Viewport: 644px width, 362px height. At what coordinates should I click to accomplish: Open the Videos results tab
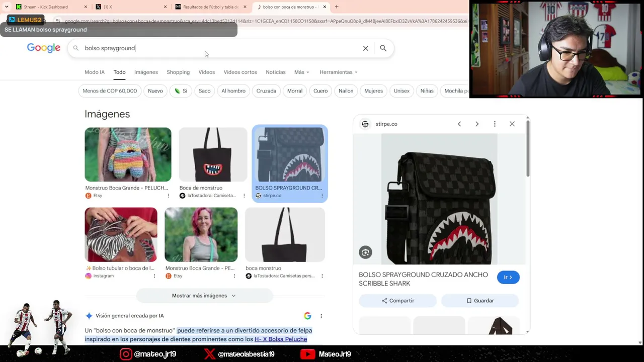(207, 72)
